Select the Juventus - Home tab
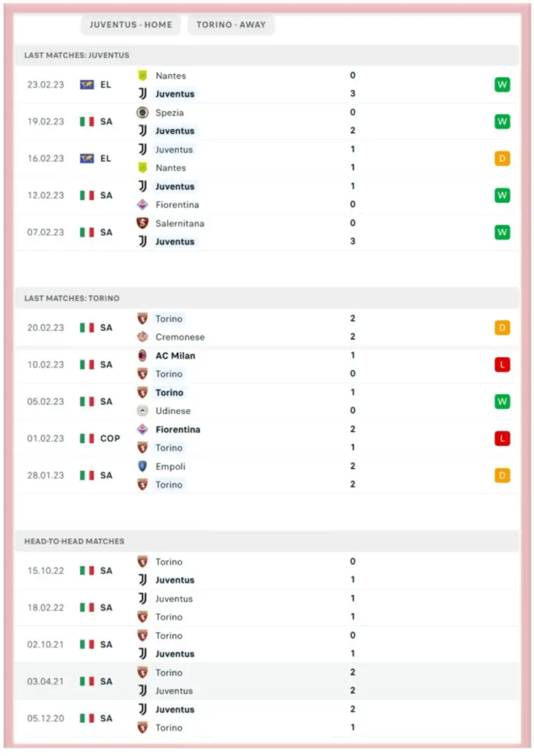534x756 pixels. pyautogui.click(x=131, y=24)
